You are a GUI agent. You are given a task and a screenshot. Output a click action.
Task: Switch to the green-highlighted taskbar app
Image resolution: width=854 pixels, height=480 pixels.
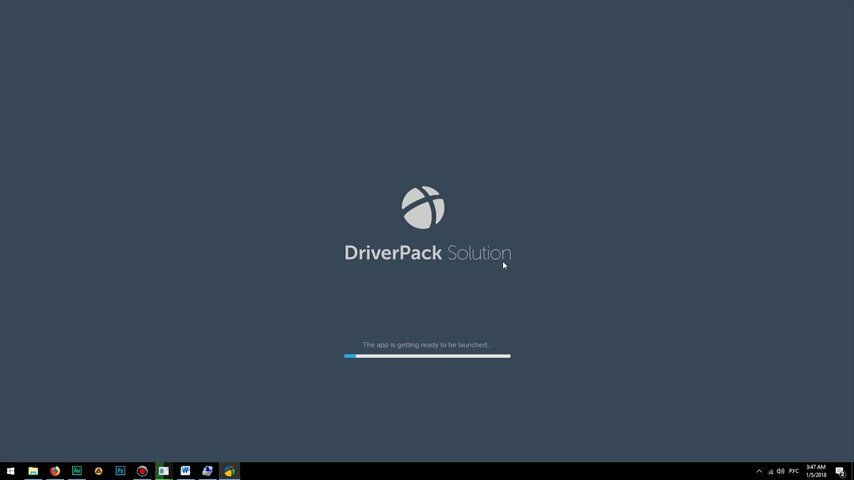point(164,471)
